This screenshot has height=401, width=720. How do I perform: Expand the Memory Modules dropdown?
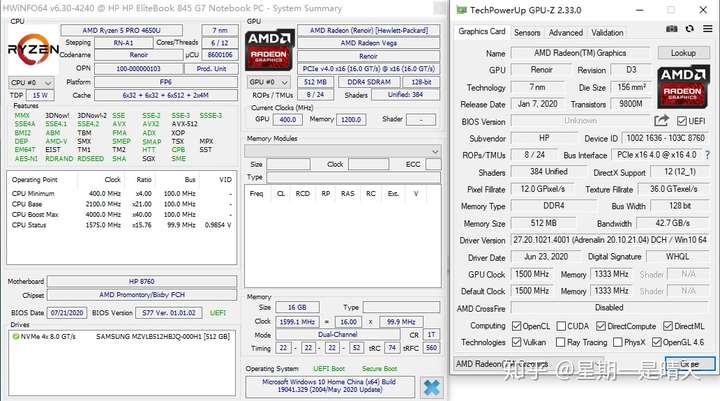click(x=343, y=151)
